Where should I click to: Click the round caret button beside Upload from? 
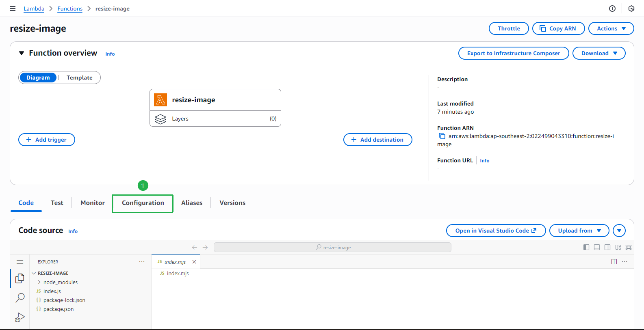click(x=619, y=231)
